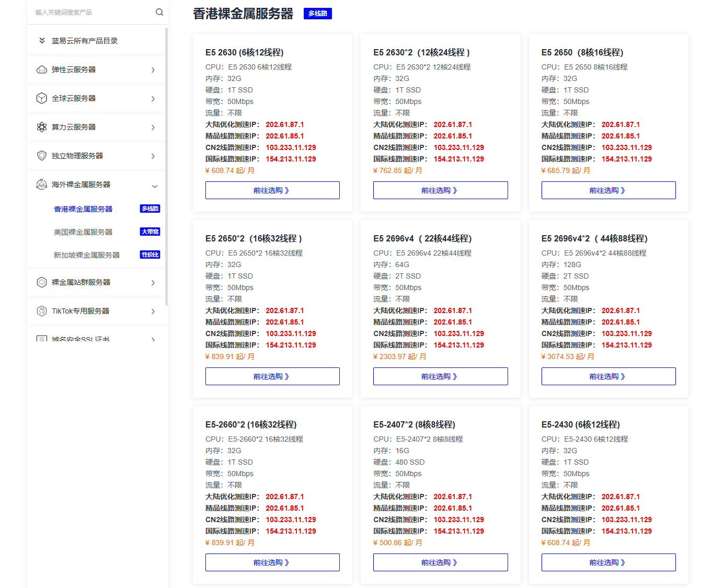The height and width of the screenshot is (588, 713).
Task: Open the 弹性云服务器 menu label
Action: (74, 70)
